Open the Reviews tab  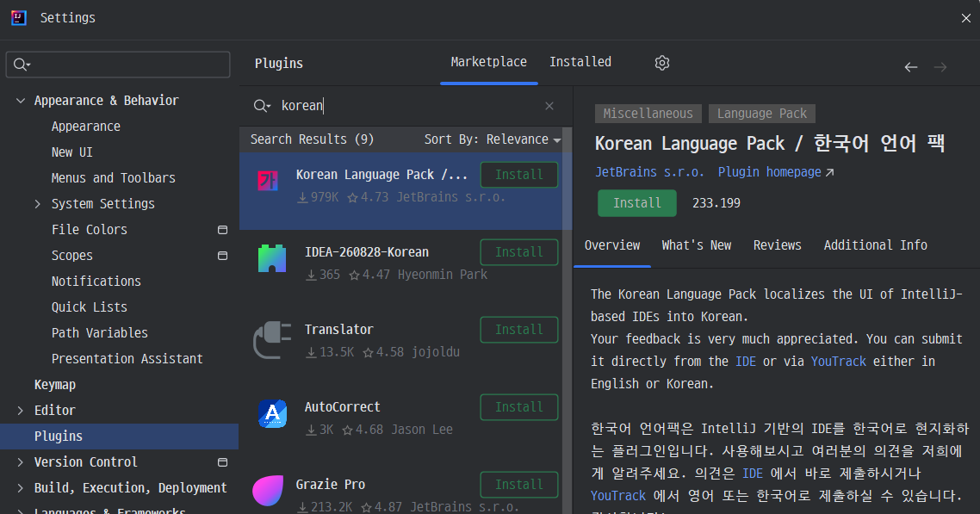point(777,245)
